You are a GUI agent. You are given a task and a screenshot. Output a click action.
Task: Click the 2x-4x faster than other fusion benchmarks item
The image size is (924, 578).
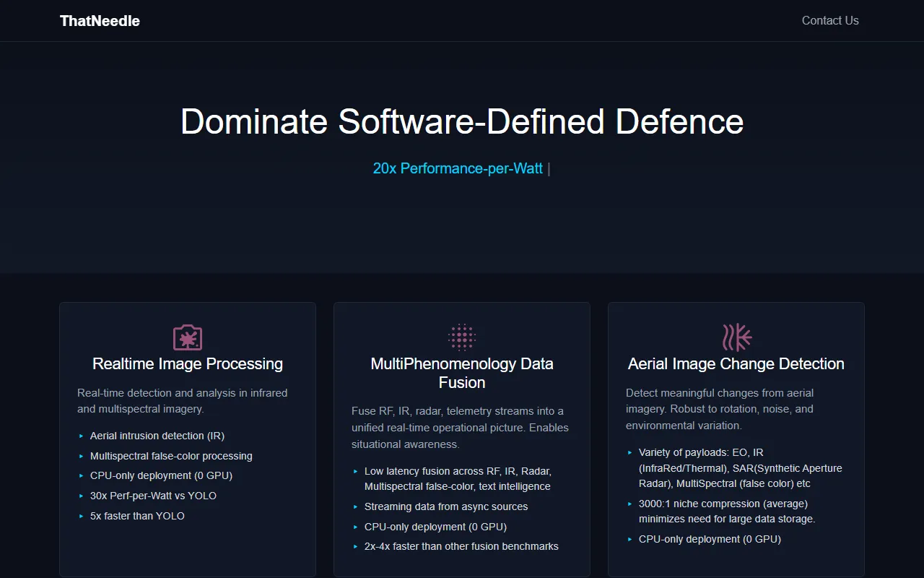pyautogui.click(x=461, y=546)
